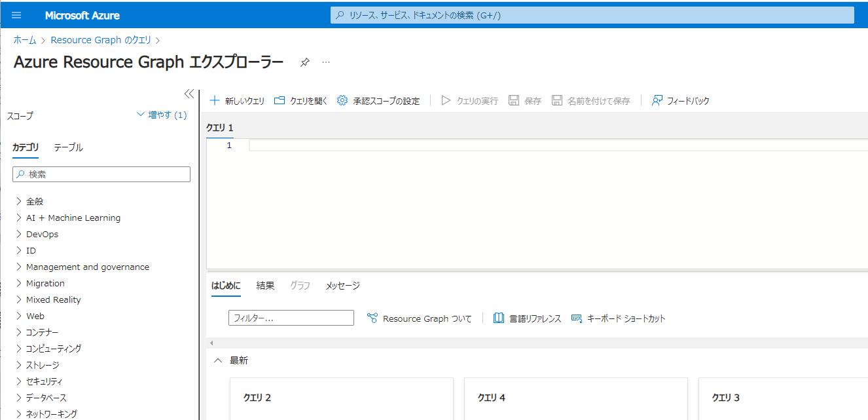The image size is (868, 420).
Task: Expand Management and governance category
Action: click(x=19, y=267)
